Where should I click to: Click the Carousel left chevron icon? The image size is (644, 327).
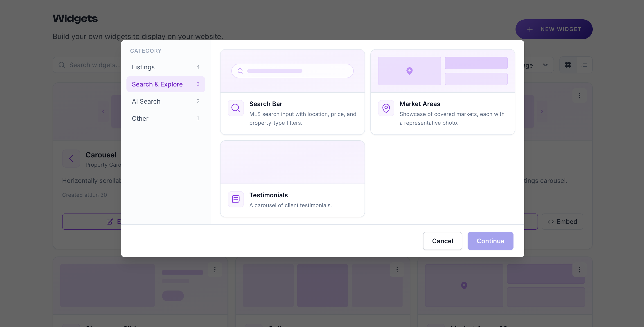[71, 158]
